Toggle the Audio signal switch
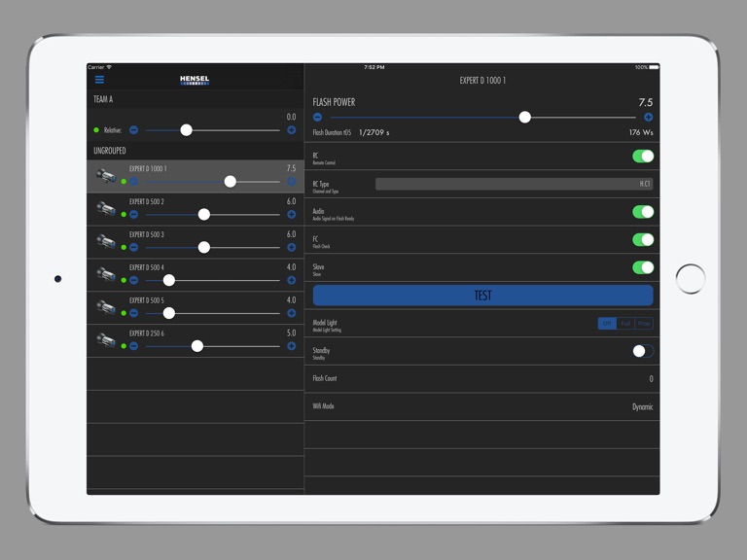 643,212
